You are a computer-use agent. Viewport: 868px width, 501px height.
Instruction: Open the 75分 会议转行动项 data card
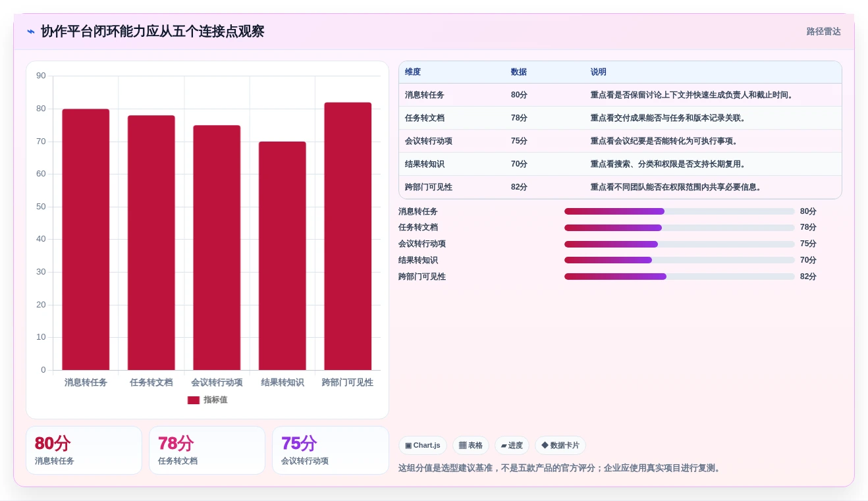[x=331, y=450]
